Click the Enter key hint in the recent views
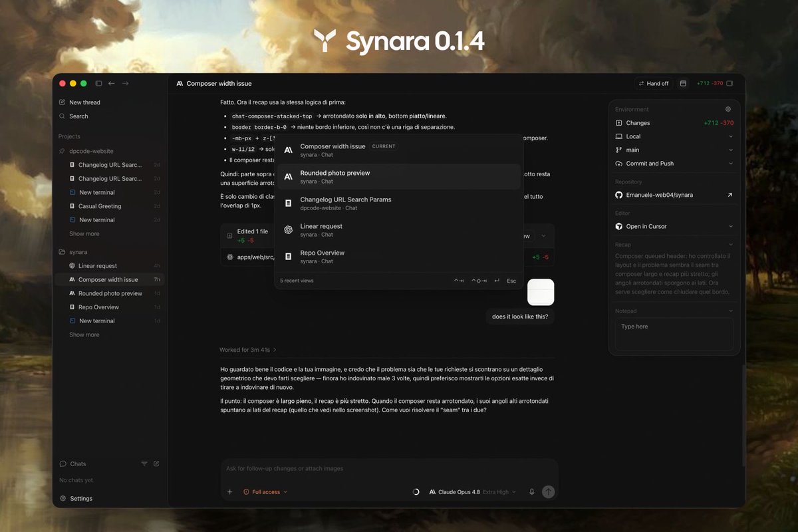The height and width of the screenshot is (532, 798). pyautogui.click(x=497, y=281)
